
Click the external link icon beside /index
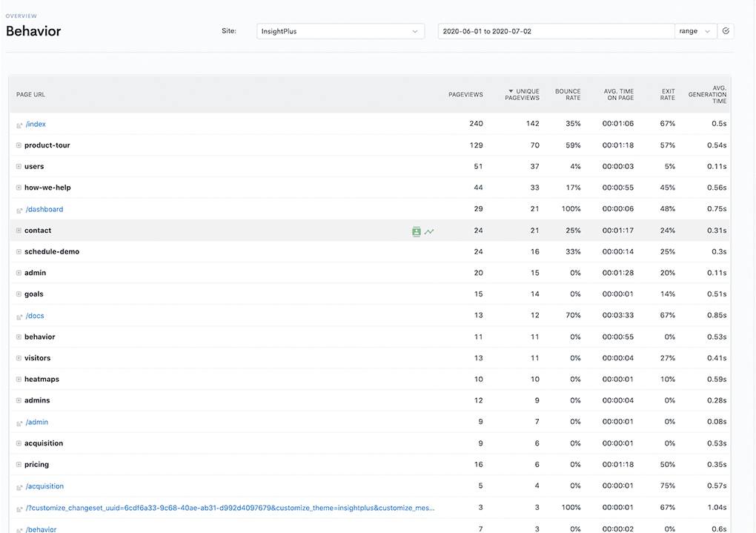coord(19,125)
